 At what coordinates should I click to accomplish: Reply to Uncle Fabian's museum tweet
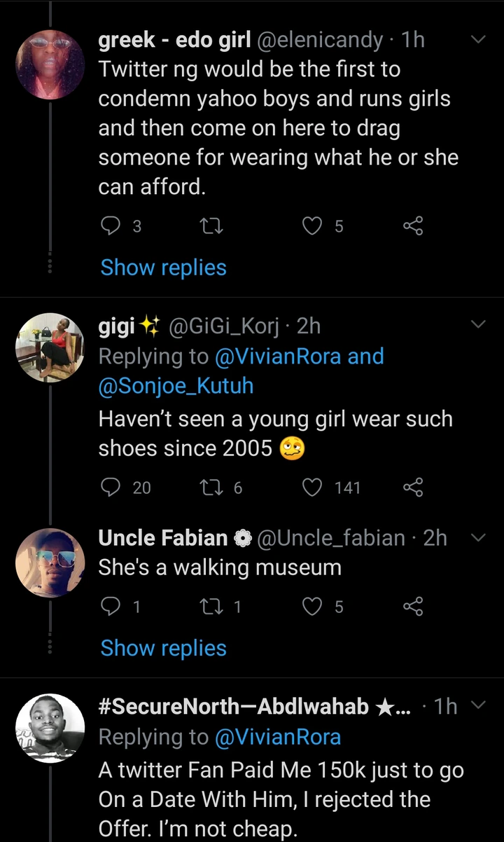[111, 607]
